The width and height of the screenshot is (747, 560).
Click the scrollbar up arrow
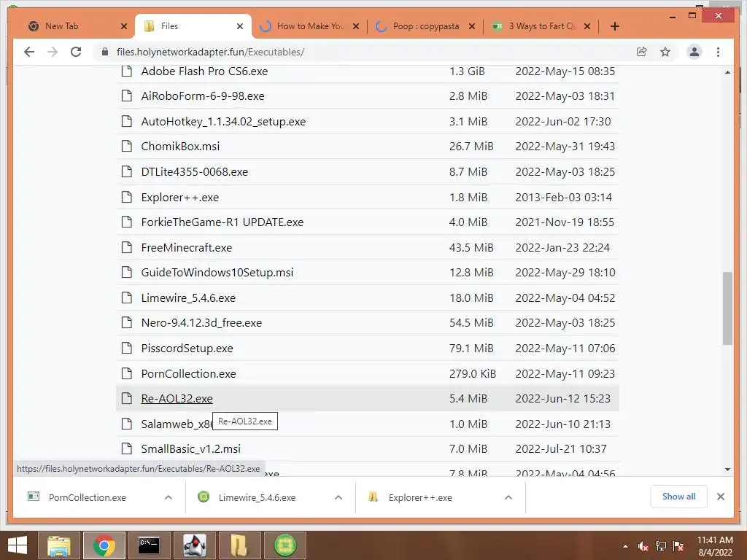tap(727, 72)
